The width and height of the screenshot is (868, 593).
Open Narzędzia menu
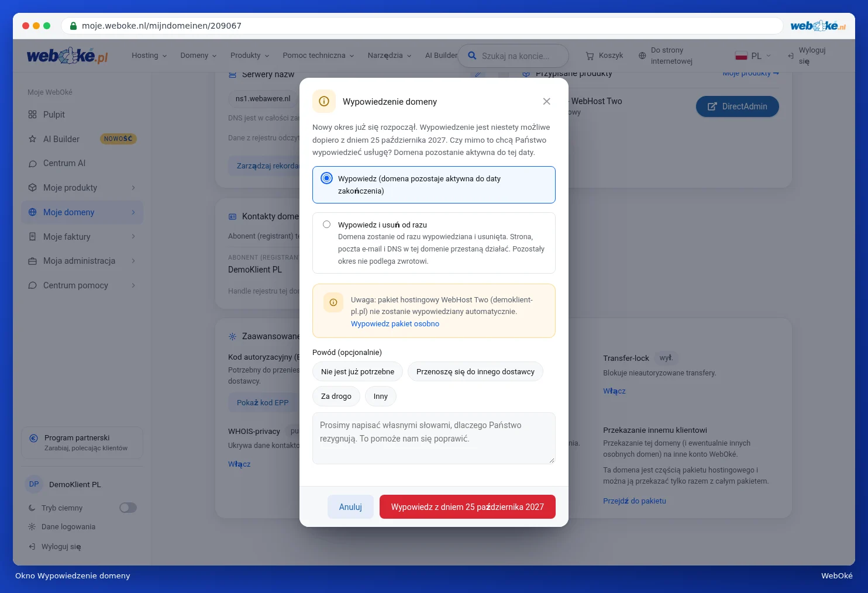pos(390,56)
